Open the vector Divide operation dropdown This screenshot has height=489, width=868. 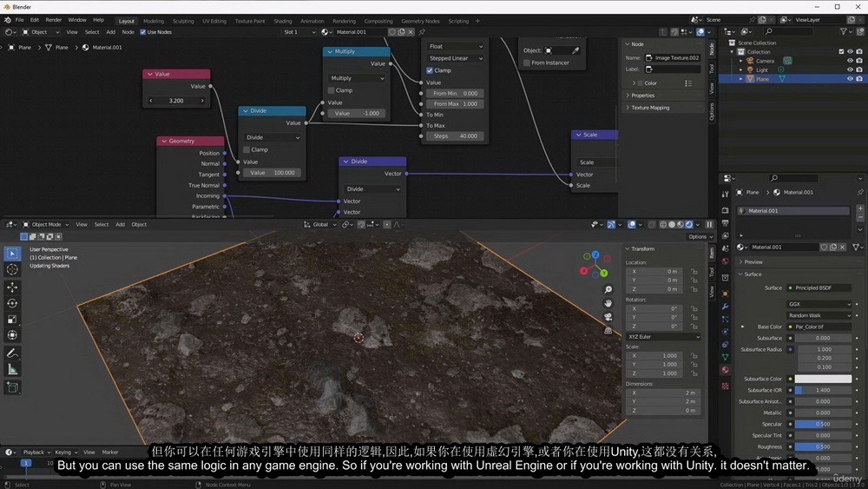tap(372, 188)
